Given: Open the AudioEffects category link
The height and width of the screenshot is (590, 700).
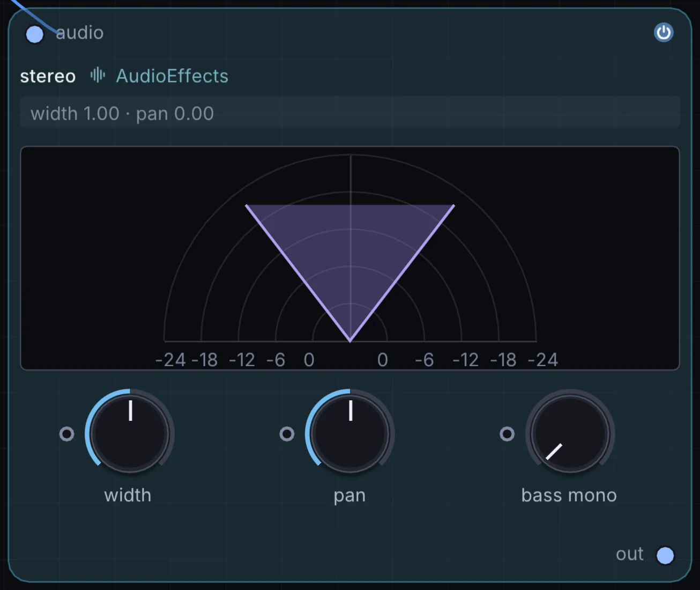Looking at the screenshot, I should 172,76.
